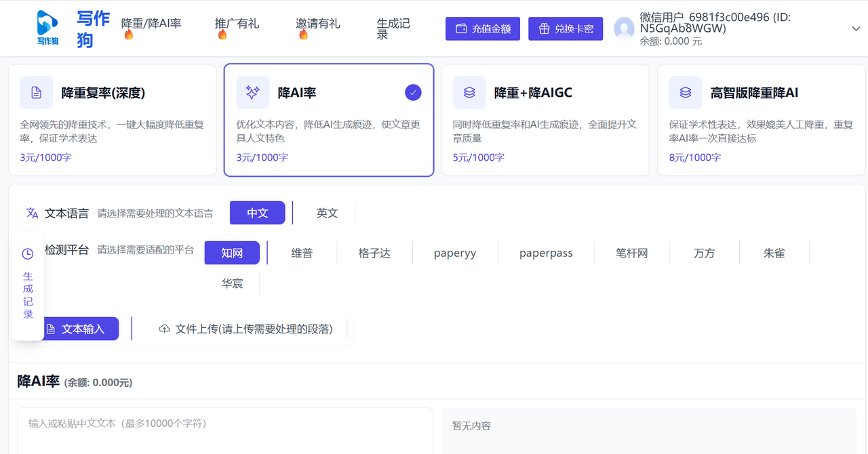
Task: Click the fire icon under 降重/降AI率
Action: pyautogui.click(x=128, y=35)
